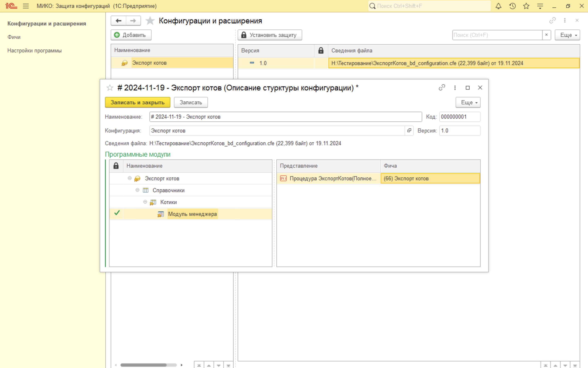Click the procedure icon next to Процедура ЭкспортКотов
Image resolution: width=588 pixels, height=368 pixels.
point(283,178)
